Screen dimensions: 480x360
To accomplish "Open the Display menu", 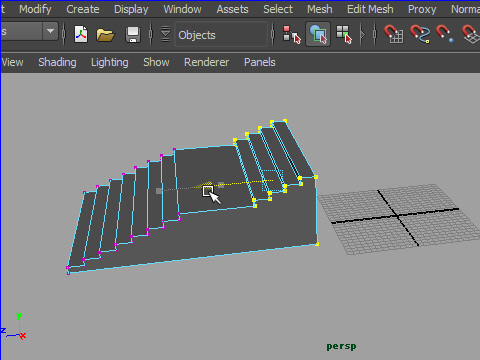I will pos(131,9).
